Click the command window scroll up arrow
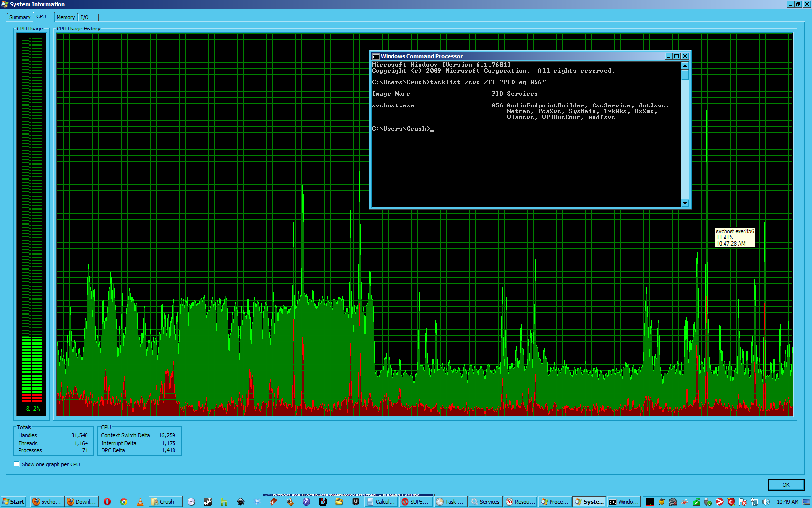The image size is (812, 508). coord(685,65)
